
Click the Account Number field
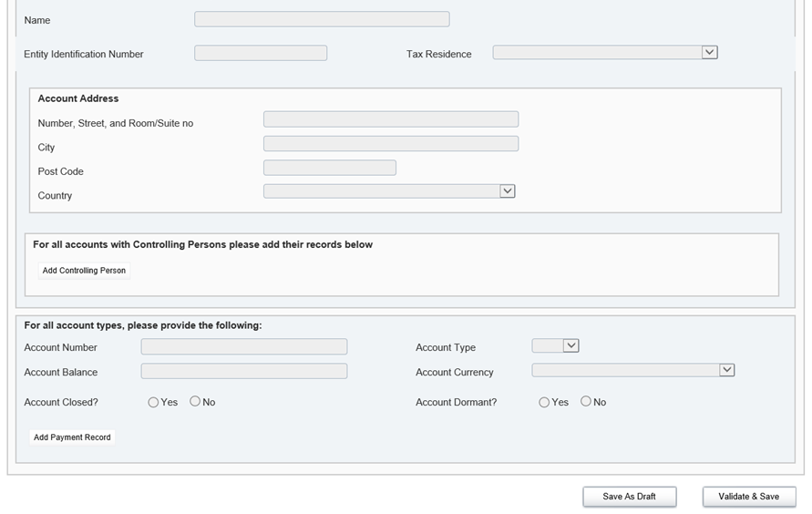tap(244, 347)
